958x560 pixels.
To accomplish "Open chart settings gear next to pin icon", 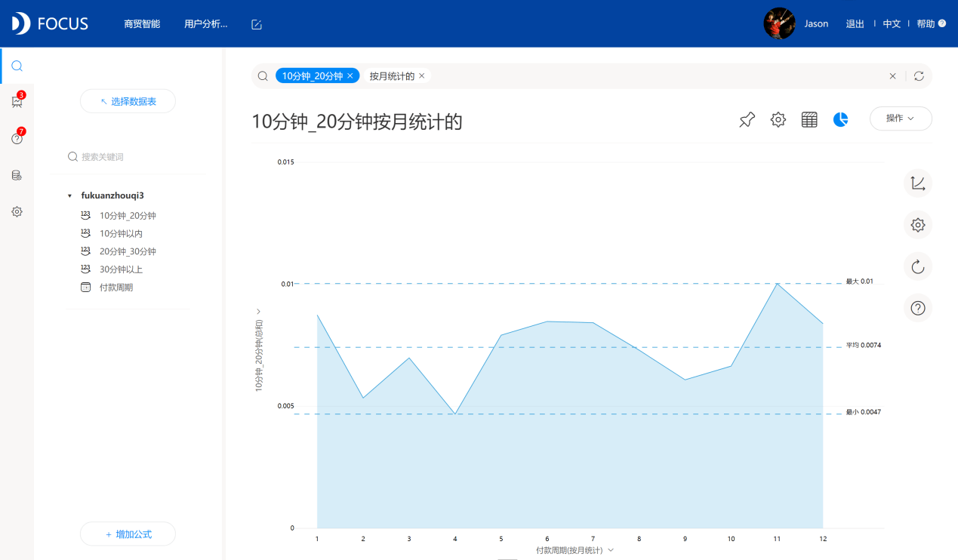I will 778,119.
